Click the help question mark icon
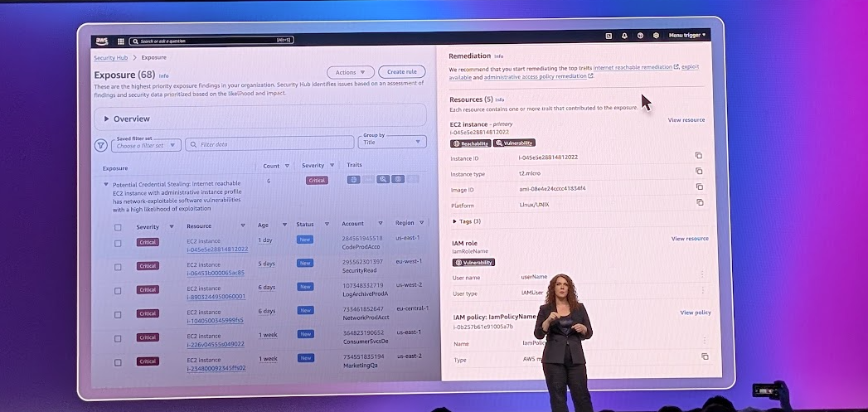Screen dimensions: 868x412 click(x=640, y=36)
